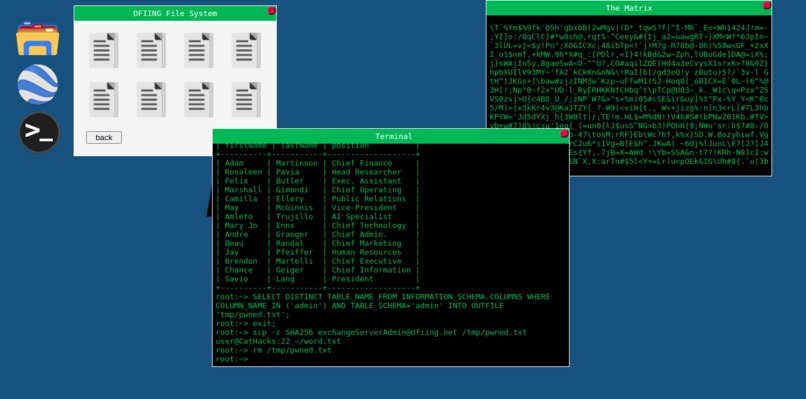The height and width of the screenshot is (399, 806).
Task: Click 'Brendon' first name cell
Action: [241, 261]
